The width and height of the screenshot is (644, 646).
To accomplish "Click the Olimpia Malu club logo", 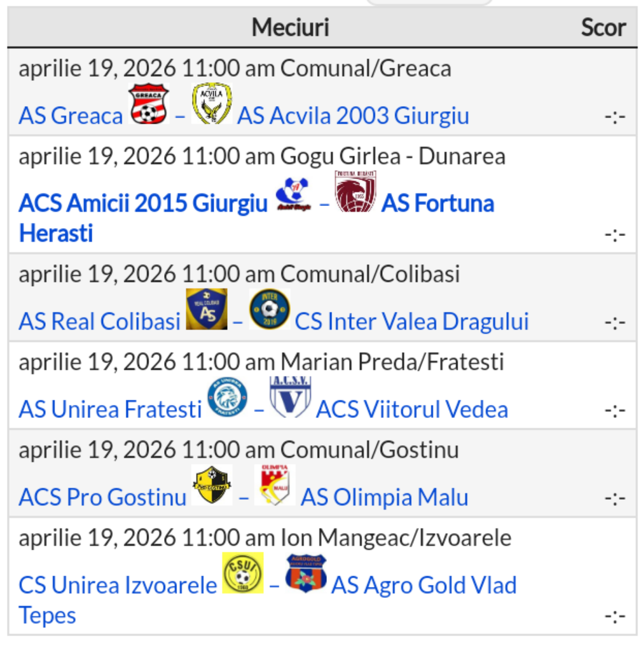I will click(x=275, y=485).
